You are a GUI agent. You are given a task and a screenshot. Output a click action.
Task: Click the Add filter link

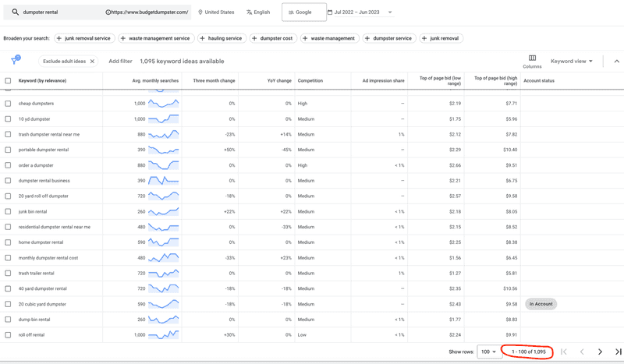pos(120,61)
